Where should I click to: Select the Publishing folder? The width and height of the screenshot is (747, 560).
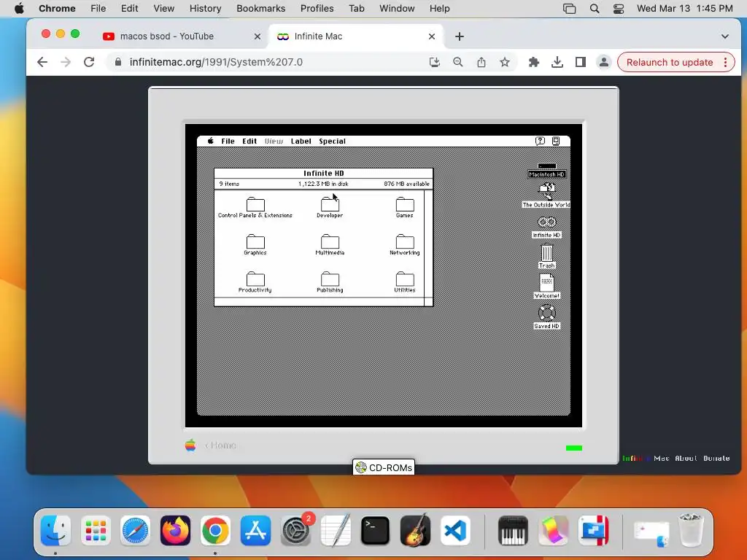pos(330,279)
